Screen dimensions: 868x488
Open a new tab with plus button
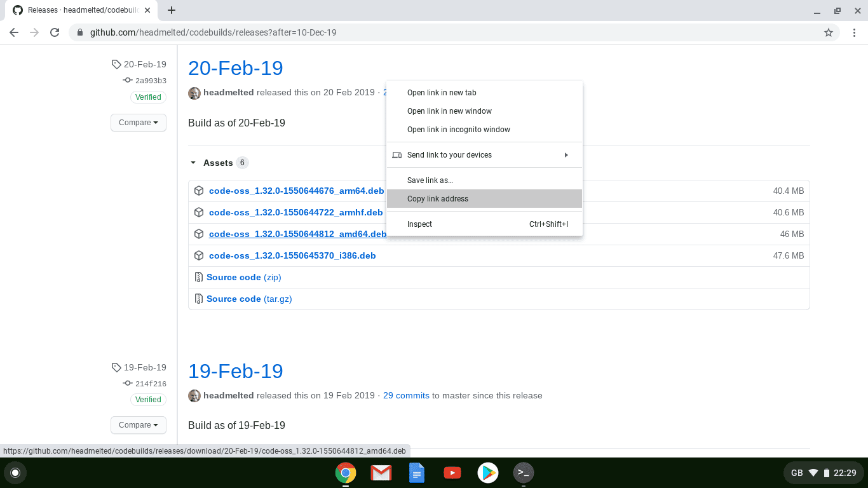coord(172,10)
